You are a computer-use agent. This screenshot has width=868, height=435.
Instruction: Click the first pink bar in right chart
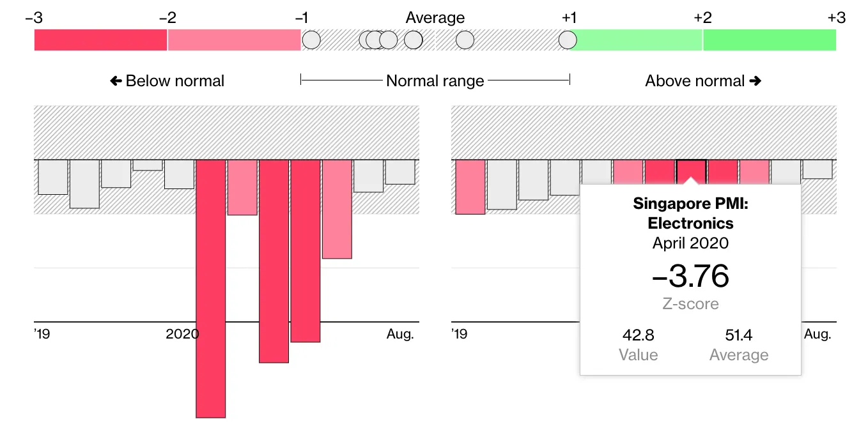tap(470, 187)
